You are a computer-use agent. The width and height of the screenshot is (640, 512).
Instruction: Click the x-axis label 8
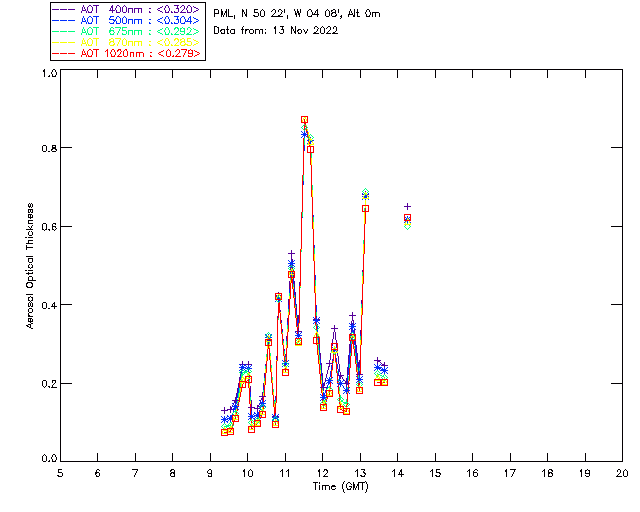point(173,473)
